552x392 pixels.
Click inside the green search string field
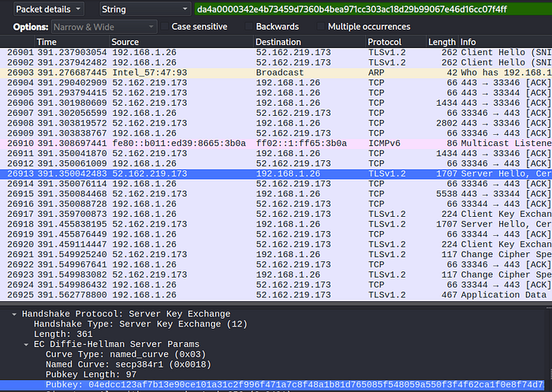(x=371, y=9)
